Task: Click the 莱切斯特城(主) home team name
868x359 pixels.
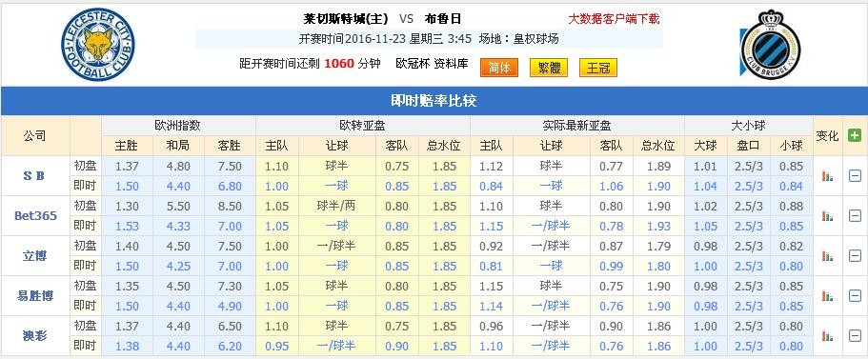Action: coord(346,19)
